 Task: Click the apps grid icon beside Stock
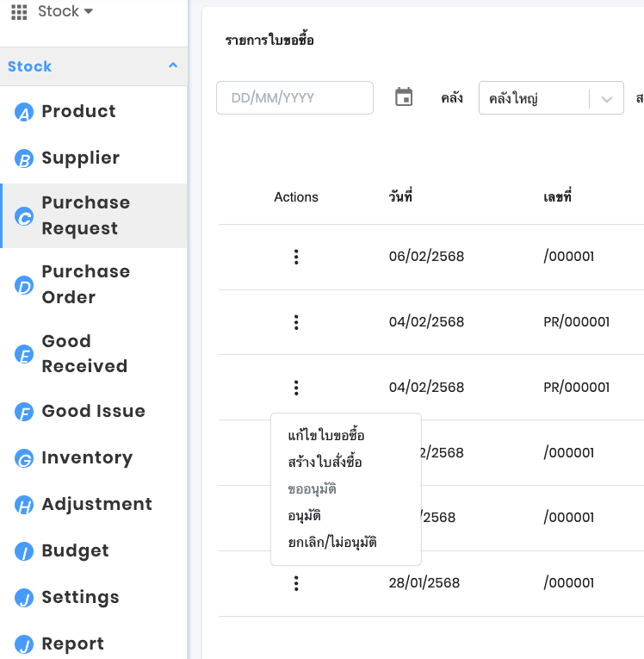click(19, 12)
